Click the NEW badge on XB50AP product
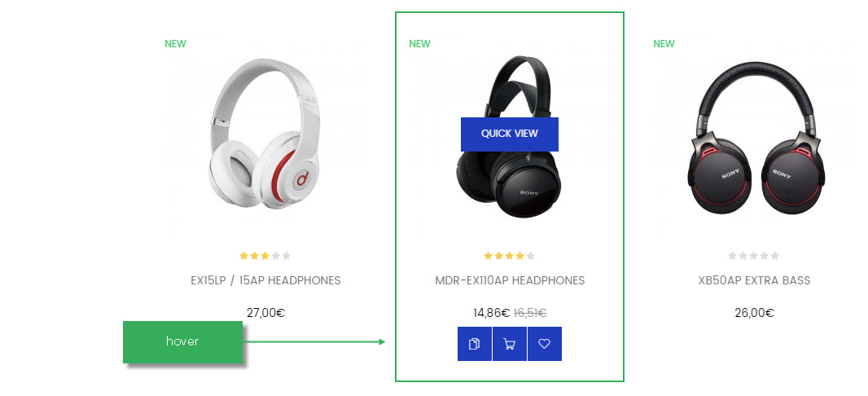 [664, 44]
